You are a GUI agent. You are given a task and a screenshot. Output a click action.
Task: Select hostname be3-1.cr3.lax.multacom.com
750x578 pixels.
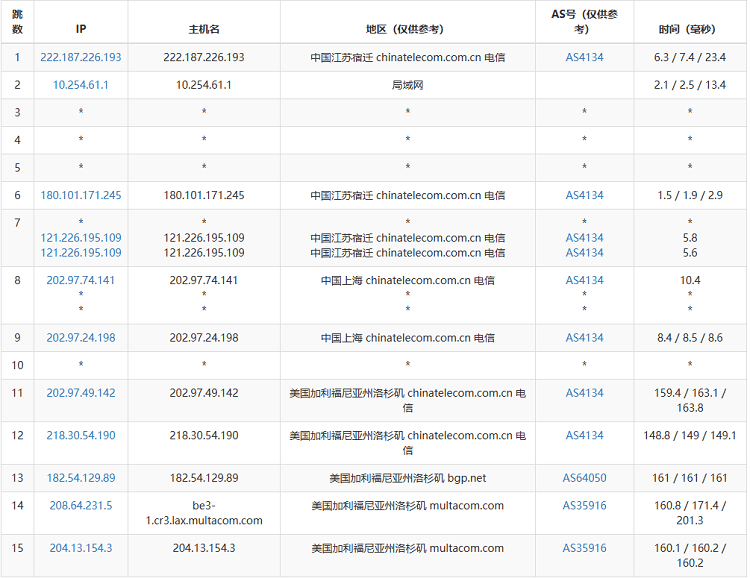(204, 513)
